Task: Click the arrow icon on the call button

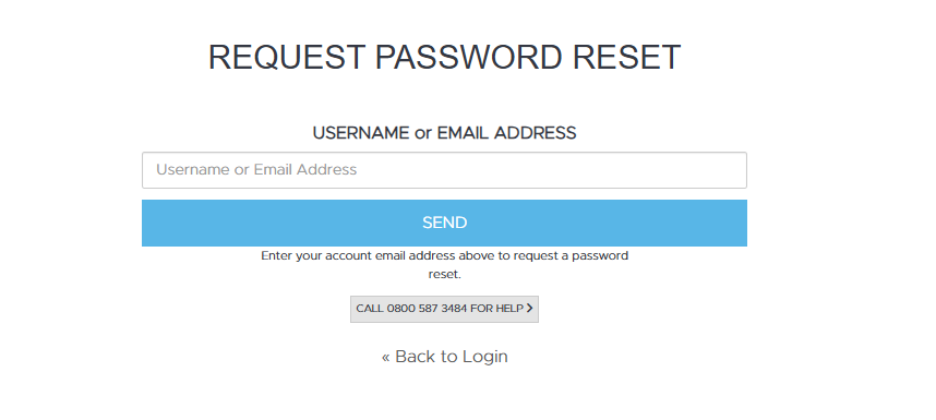Action: click(530, 309)
